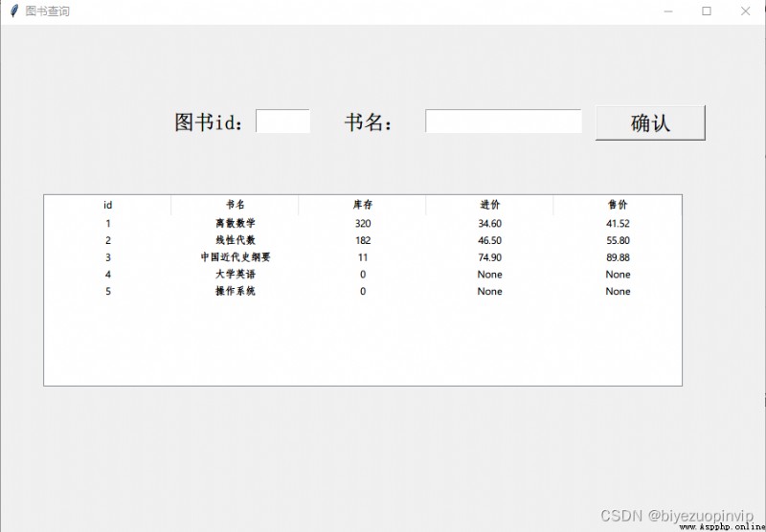
Task: Click the 图书id input field
Action: 282,122
